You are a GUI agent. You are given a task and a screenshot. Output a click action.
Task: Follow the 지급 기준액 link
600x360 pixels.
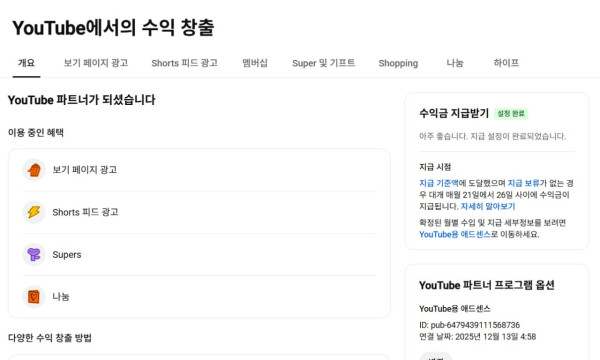click(439, 183)
